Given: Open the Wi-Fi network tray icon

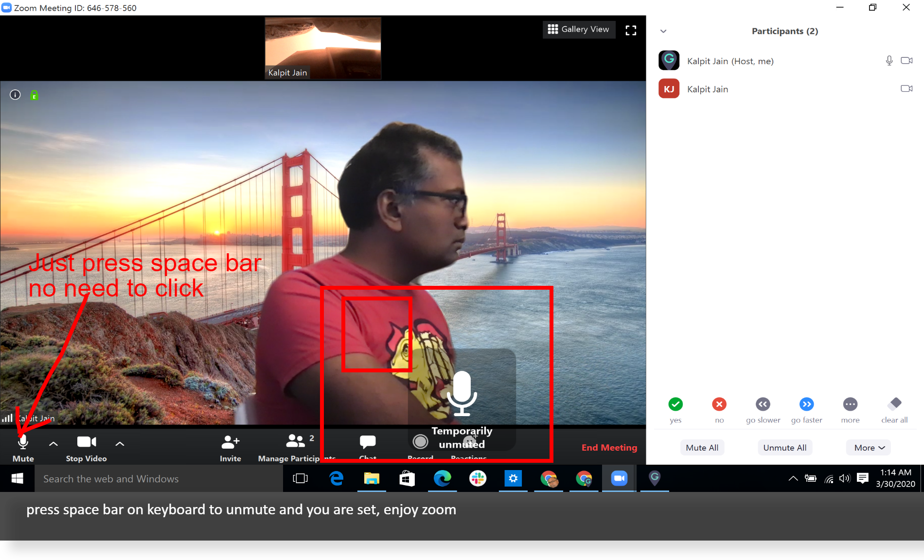Looking at the screenshot, I should (829, 479).
